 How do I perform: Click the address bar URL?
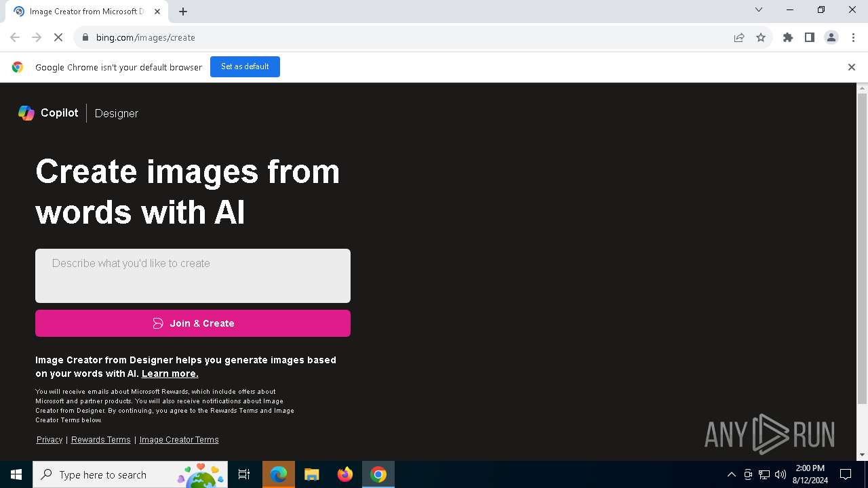point(146,37)
